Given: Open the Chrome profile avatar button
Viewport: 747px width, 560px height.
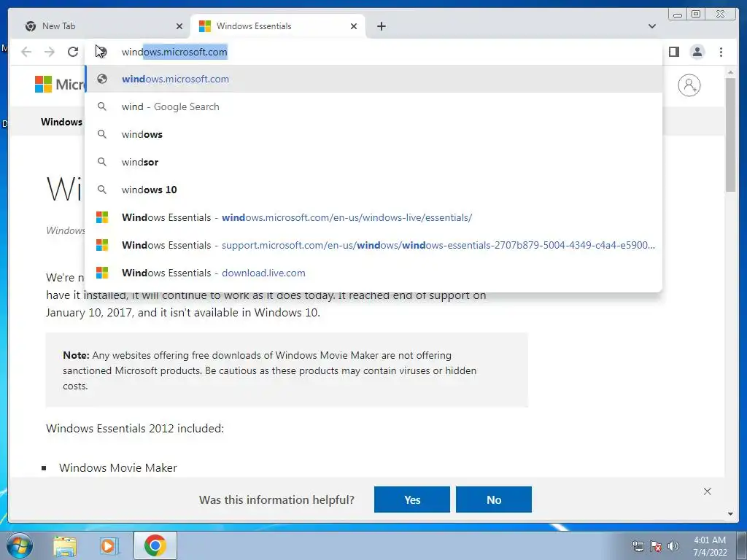Looking at the screenshot, I should (697, 52).
